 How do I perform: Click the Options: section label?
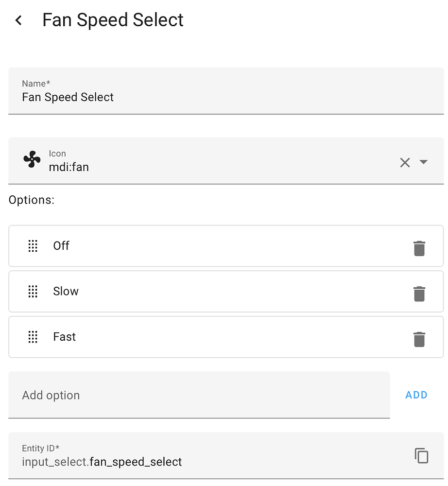coord(32,200)
